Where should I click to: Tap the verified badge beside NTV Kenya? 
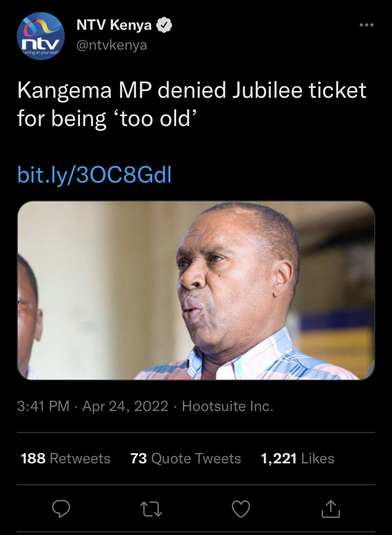point(166,25)
